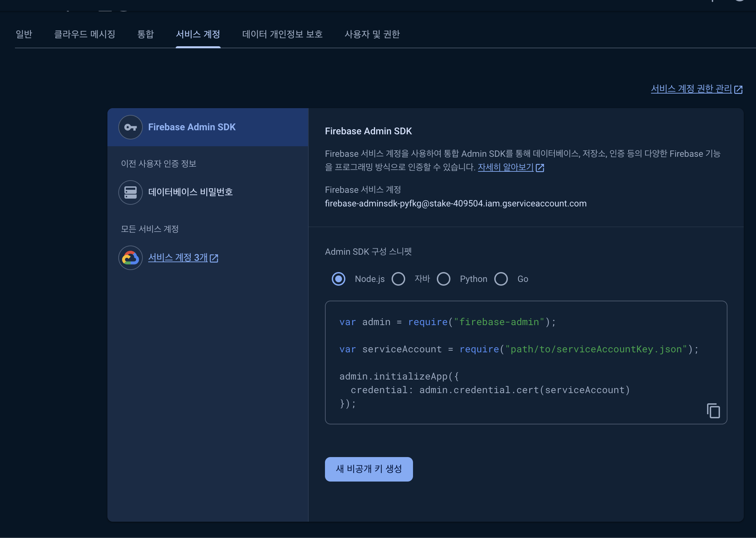Click the Google Cloud logo icon
Image resolution: width=756 pixels, height=538 pixels.
coord(131,258)
